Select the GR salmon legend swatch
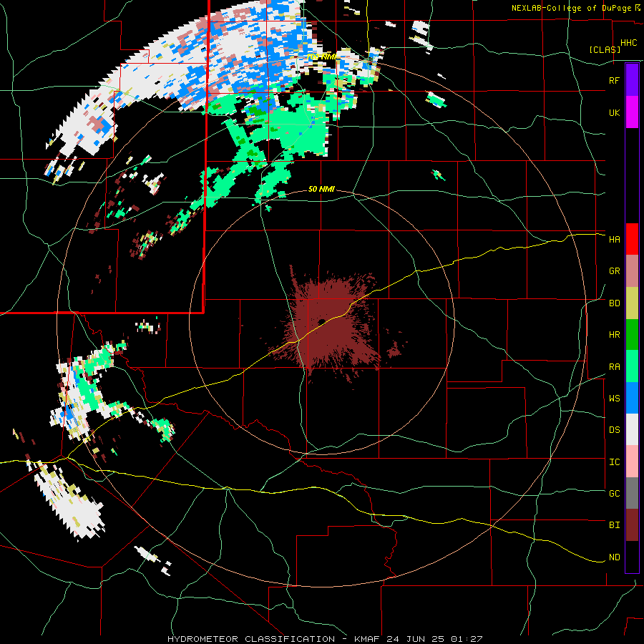 (632, 271)
